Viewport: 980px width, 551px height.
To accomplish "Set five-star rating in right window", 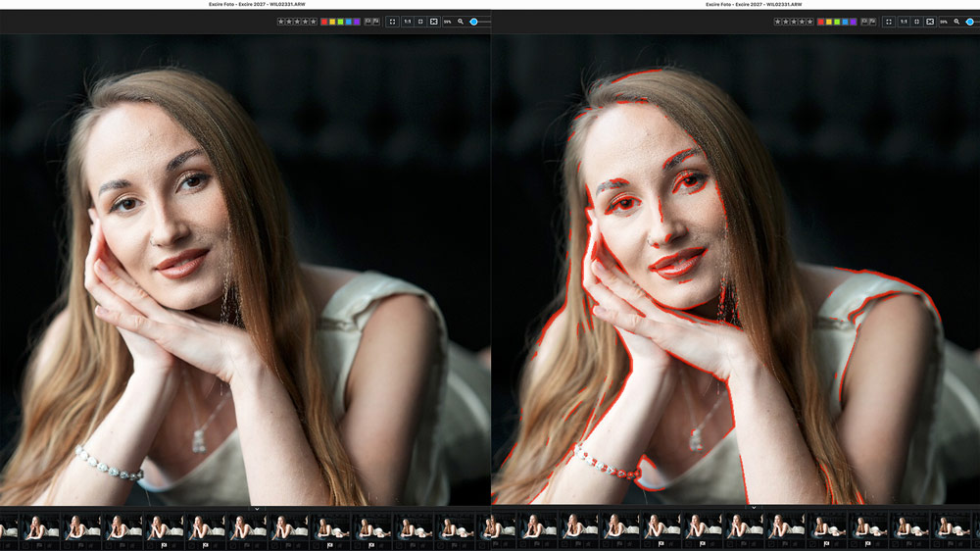I will (810, 22).
